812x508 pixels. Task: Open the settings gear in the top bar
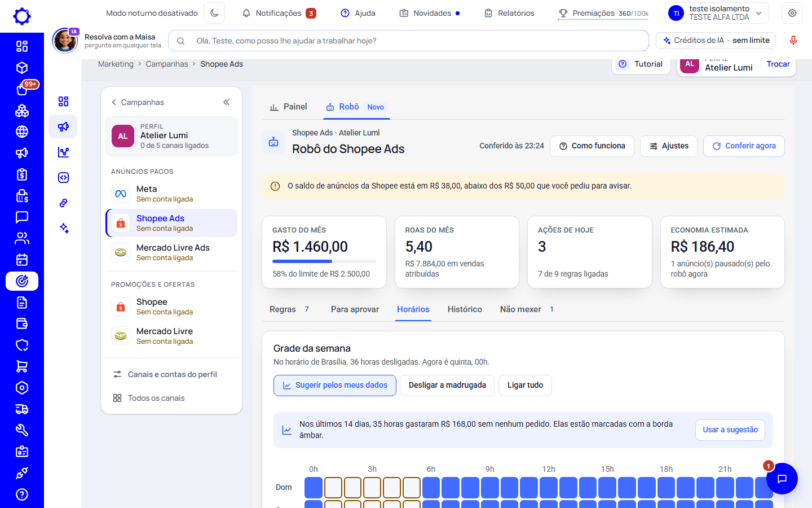click(792, 13)
